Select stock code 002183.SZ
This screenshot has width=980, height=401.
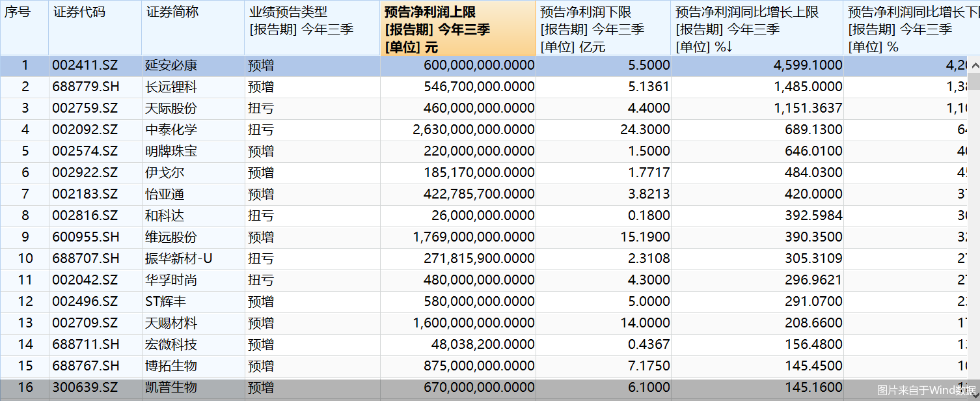click(85, 194)
